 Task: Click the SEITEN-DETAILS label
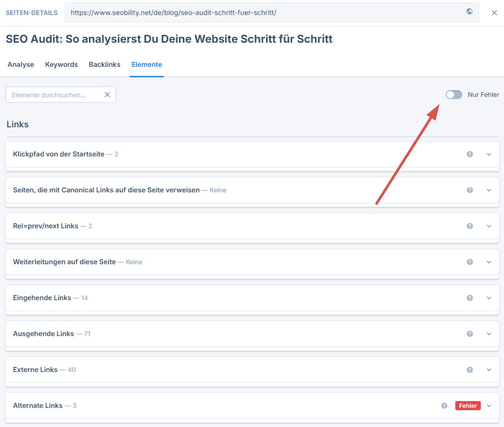coord(31,13)
